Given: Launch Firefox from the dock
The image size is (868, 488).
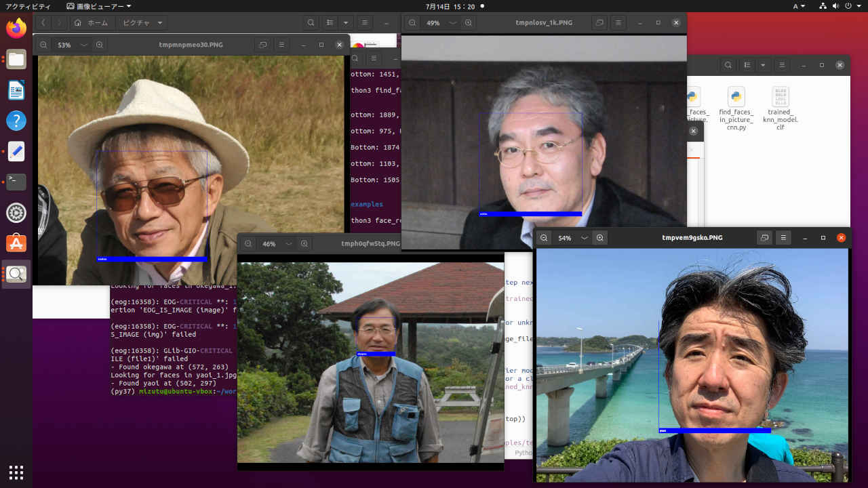Looking at the screenshot, I should coord(16,28).
